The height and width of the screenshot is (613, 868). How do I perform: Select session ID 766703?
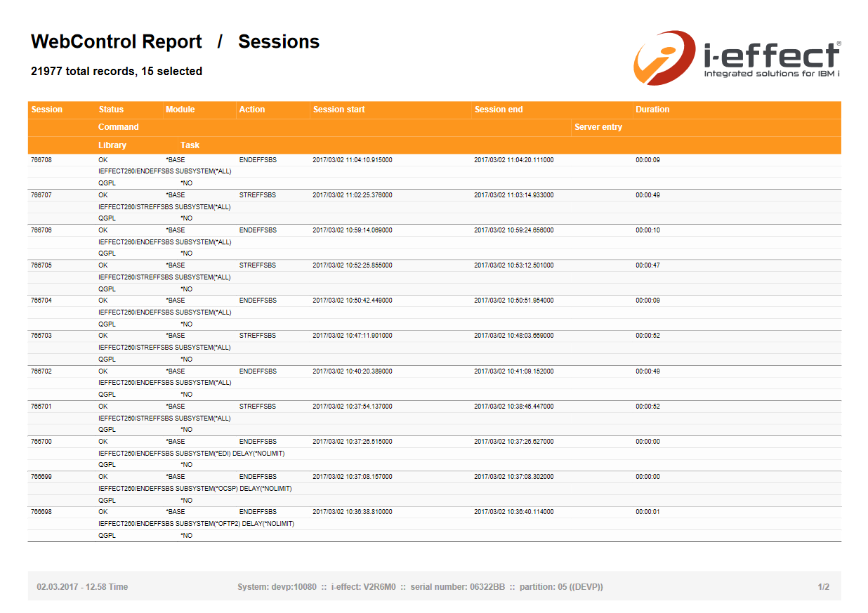(41, 336)
